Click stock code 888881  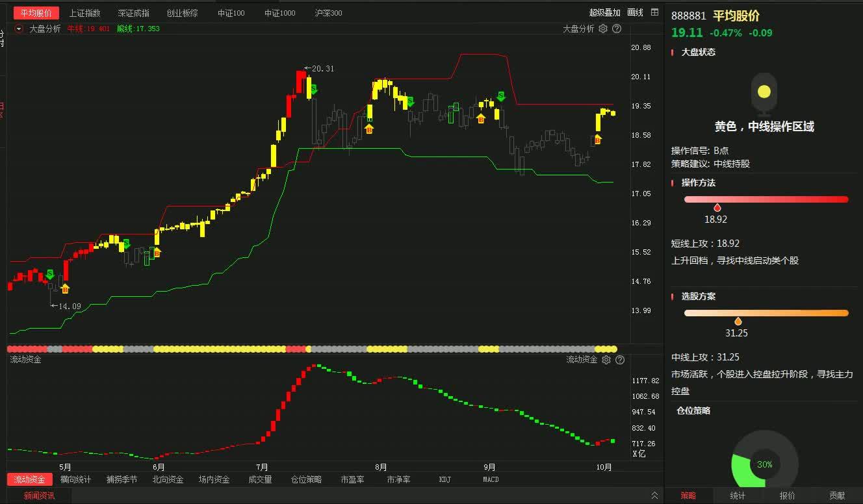tap(688, 16)
